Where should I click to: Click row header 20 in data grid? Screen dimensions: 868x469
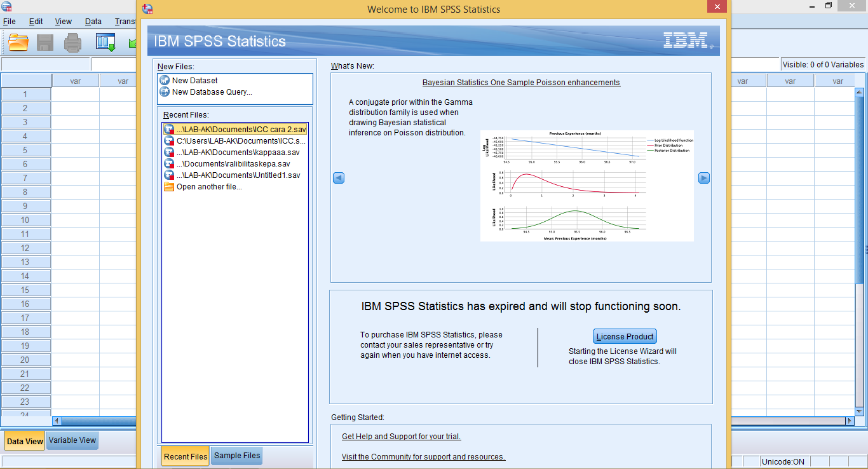click(25, 360)
